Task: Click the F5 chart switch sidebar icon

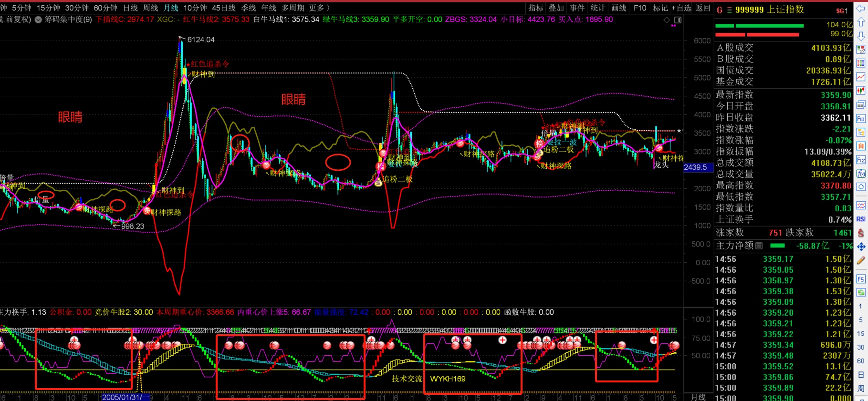Action: 861,279
